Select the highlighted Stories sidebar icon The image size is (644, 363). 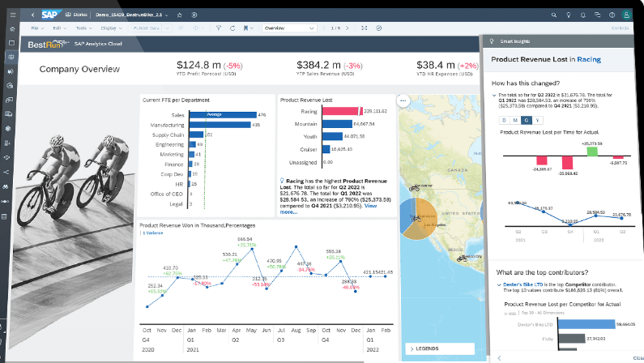(x=11, y=57)
